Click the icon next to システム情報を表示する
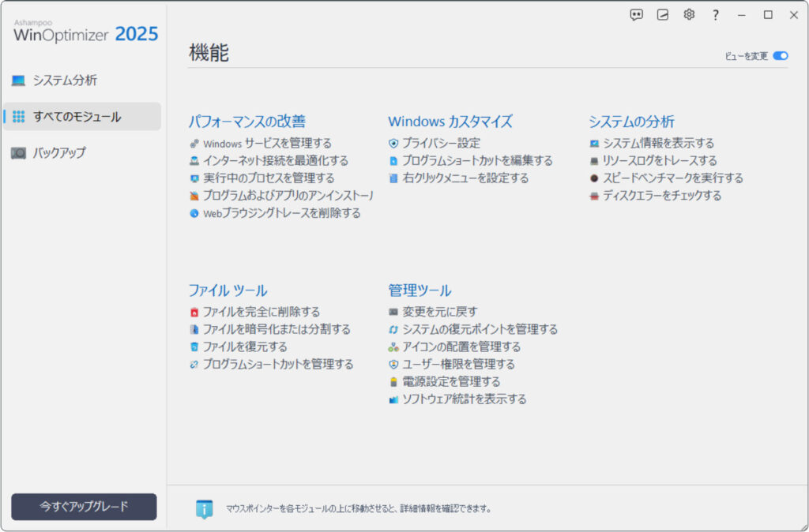The image size is (809, 532). pos(594,144)
